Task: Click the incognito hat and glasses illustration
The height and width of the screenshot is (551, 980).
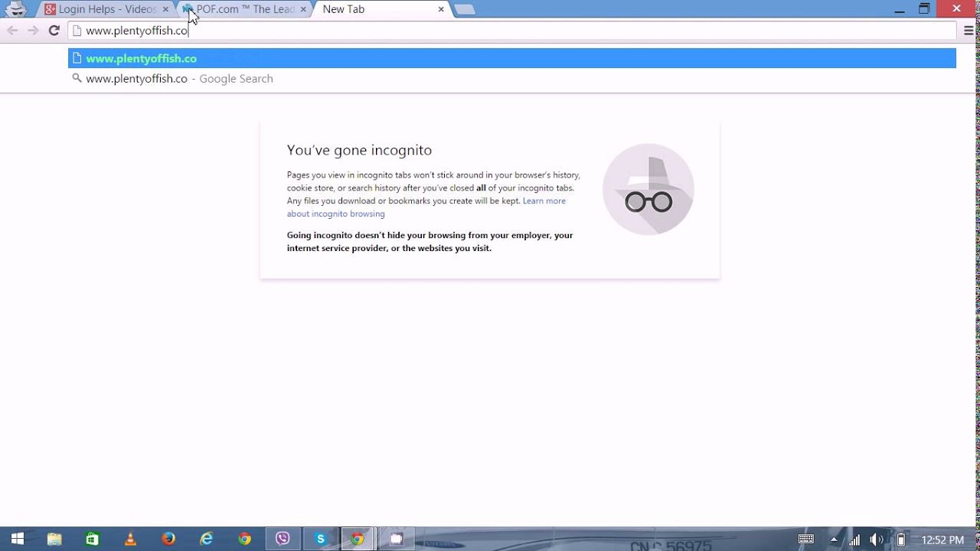Action: (x=648, y=189)
